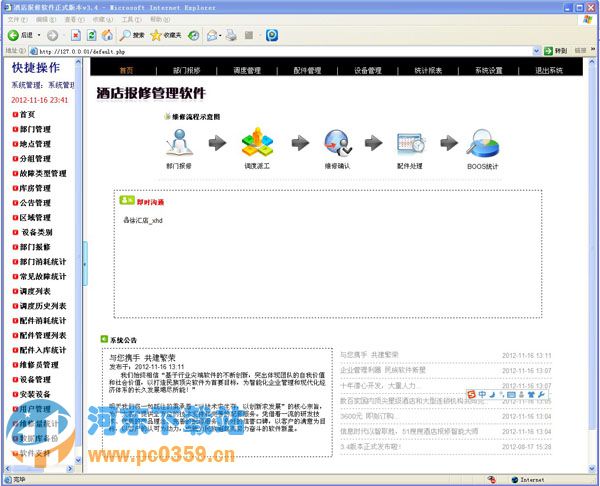Open the 部门报修 top navigation tab
This screenshot has height=486, width=600.
(x=187, y=70)
